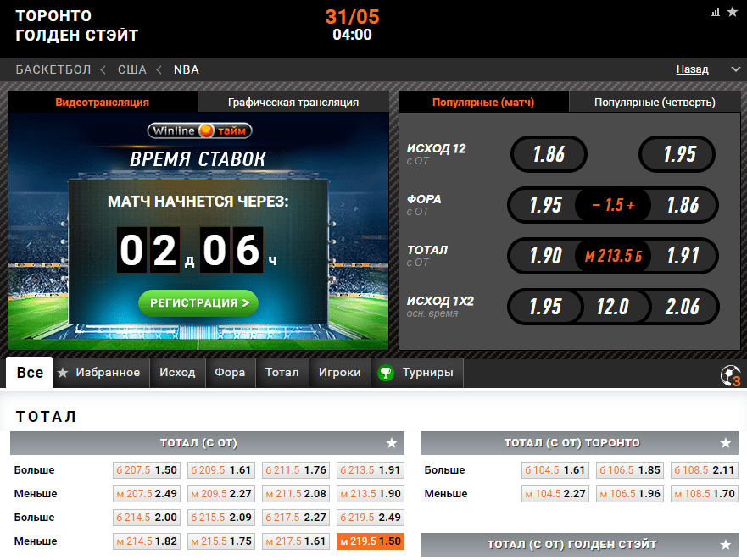Open the Избранное tab

[x=101, y=373]
